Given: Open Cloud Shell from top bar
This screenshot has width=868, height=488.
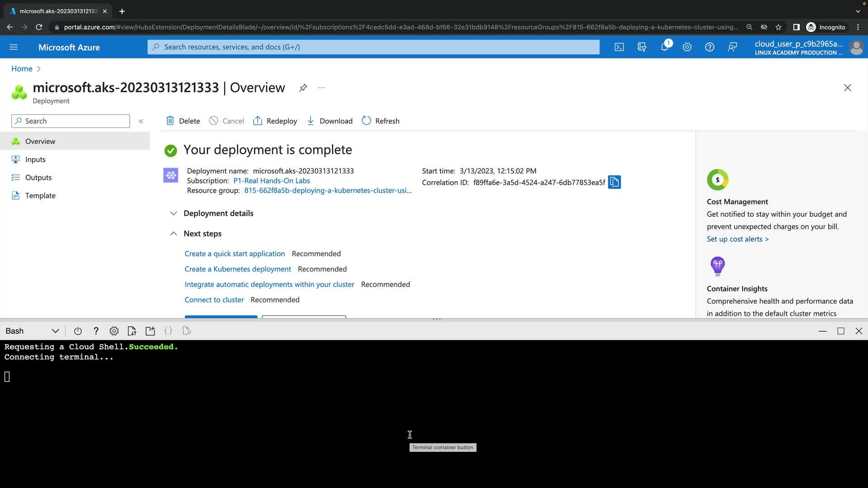Looking at the screenshot, I should tap(619, 47).
